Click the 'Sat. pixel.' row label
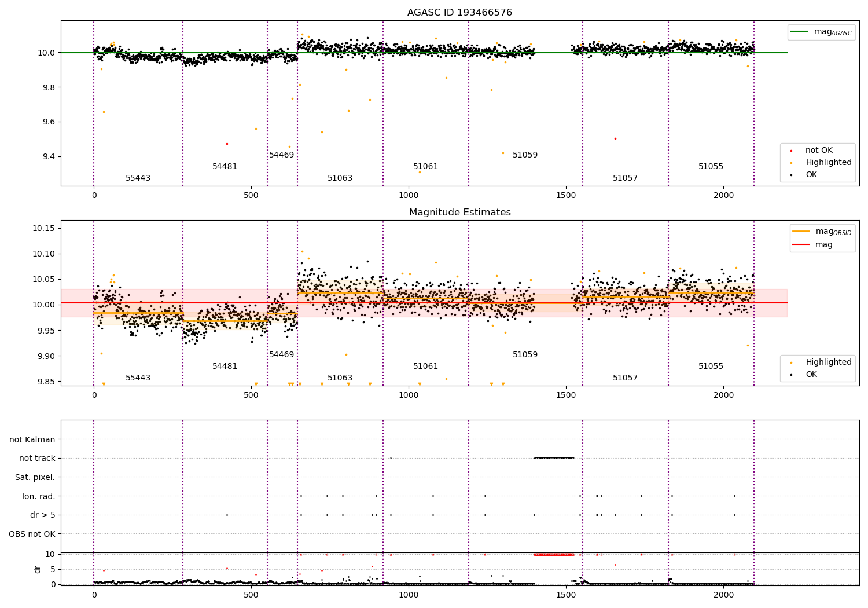The width and height of the screenshot is (868, 608). (35, 477)
